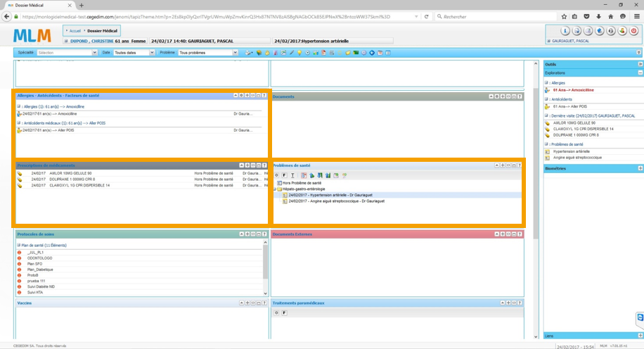The height and width of the screenshot is (349, 644).
Task: Click the yellow light bulb toolbar icon
Action: (x=300, y=53)
